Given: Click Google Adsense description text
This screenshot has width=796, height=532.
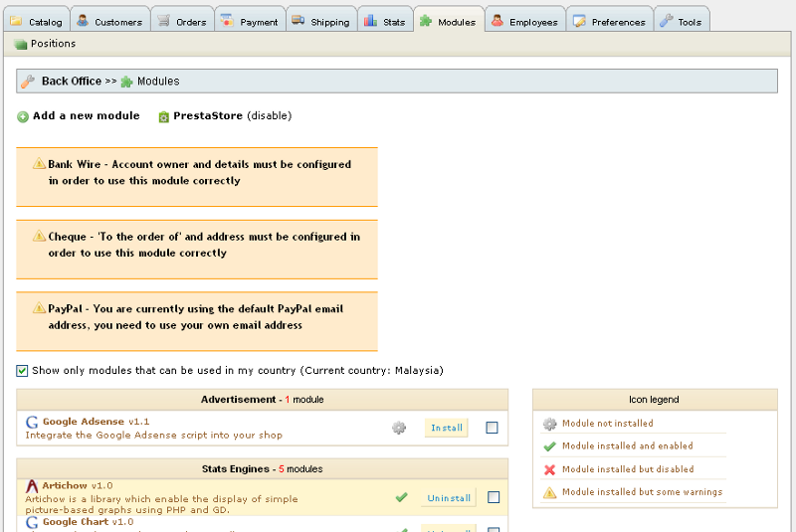Looking at the screenshot, I should pyautogui.click(x=154, y=436).
